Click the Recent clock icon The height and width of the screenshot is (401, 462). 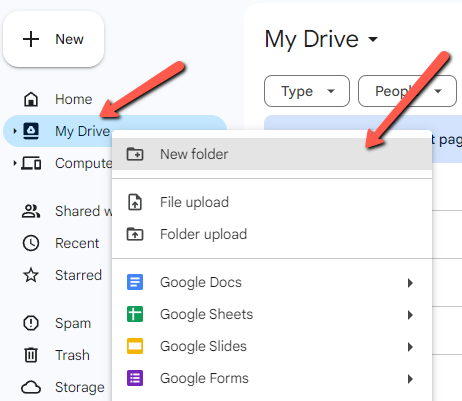[x=31, y=243]
